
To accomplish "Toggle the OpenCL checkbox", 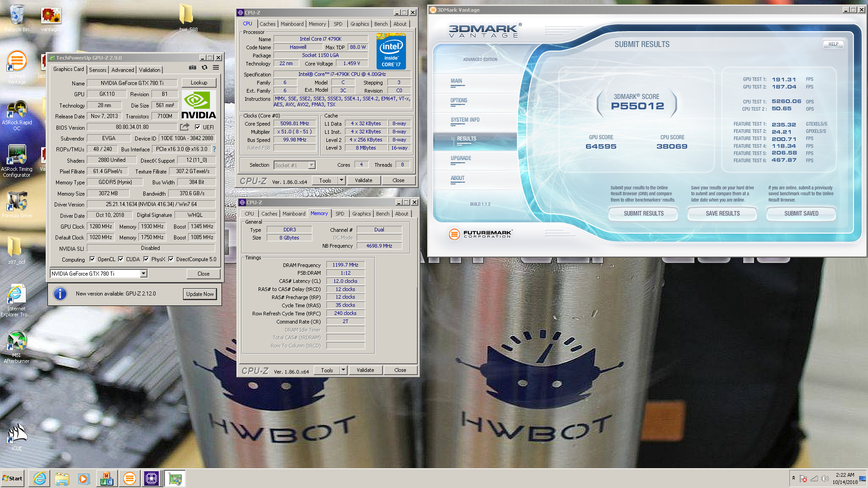I will click(92, 259).
